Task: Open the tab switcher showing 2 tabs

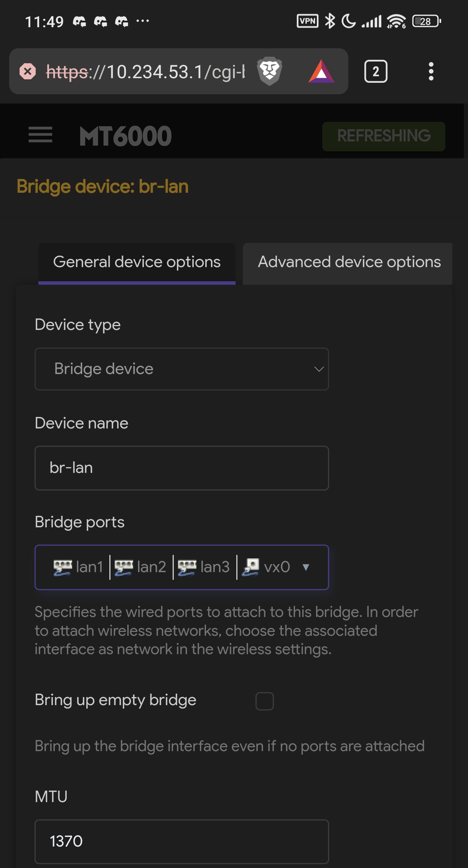Action: (376, 72)
